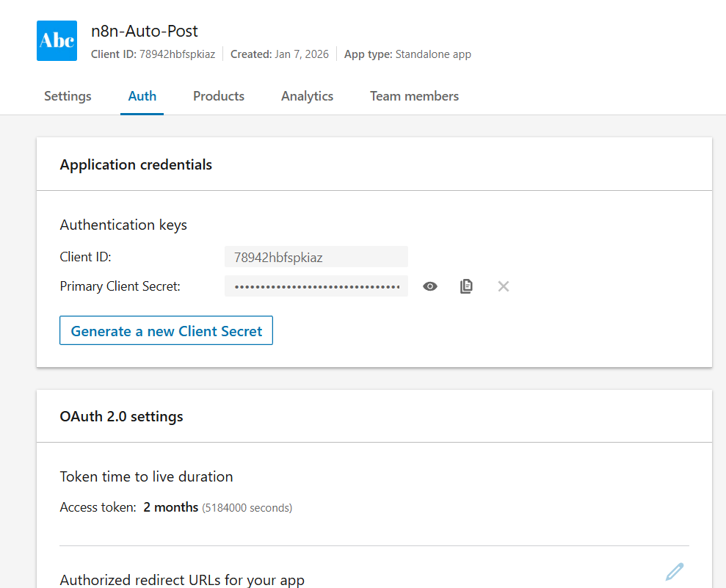Click the Access token 2 months value
Screen dimensions: 726x588
coord(170,507)
